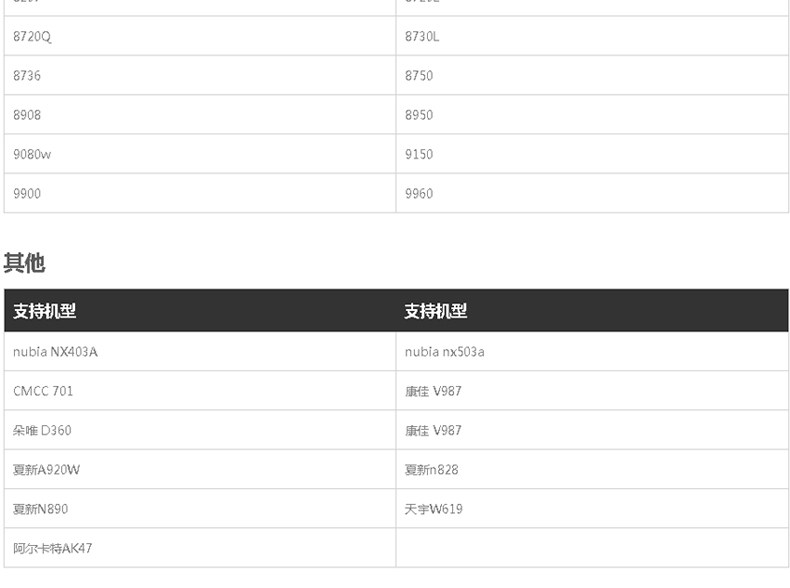
Task: Select the 8950 model cell
Action: [x=419, y=115]
